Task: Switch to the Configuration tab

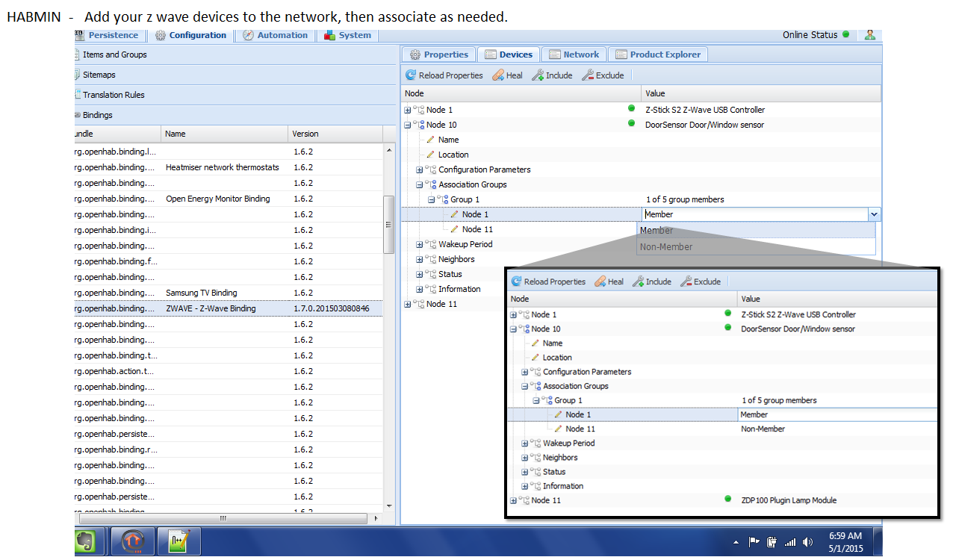Action: point(190,35)
